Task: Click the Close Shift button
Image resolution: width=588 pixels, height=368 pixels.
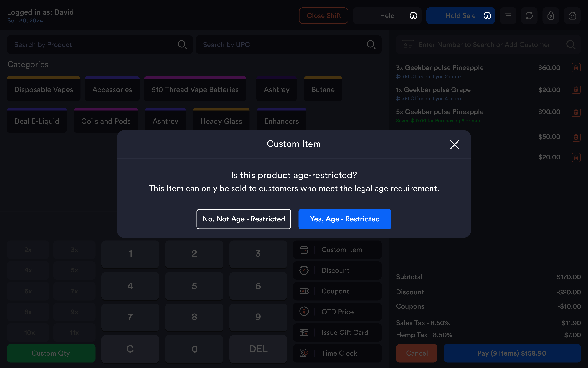Action: [323, 16]
